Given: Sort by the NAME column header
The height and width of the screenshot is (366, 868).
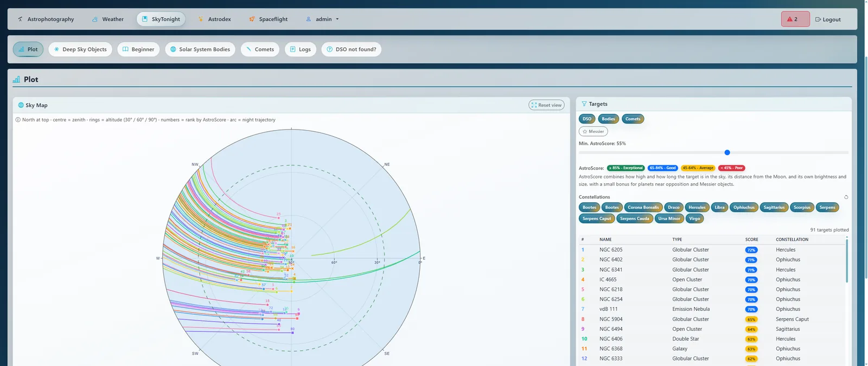Looking at the screenshot, I should point(605,239).
